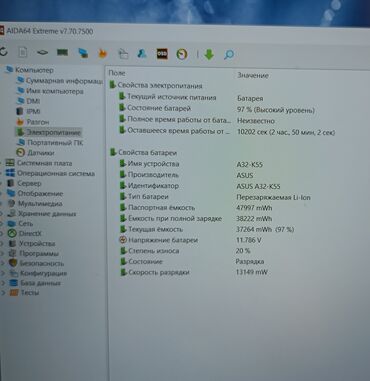
Task: Click the value 47997 mWh
Action: coord(254,208)
